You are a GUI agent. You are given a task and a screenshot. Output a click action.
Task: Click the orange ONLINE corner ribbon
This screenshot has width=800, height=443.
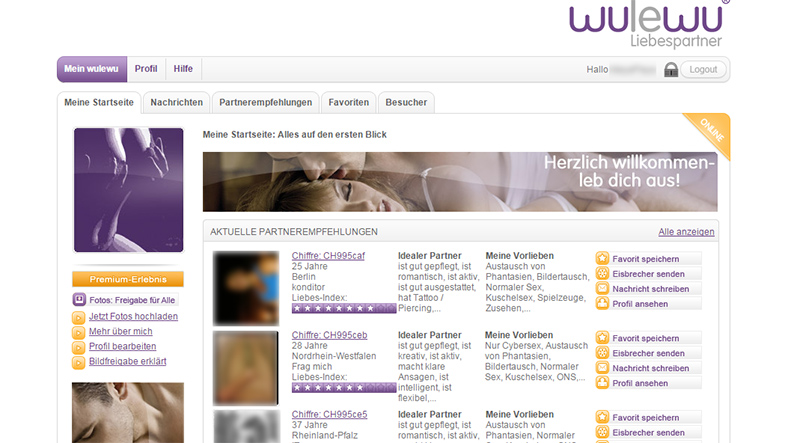(711, 132)
